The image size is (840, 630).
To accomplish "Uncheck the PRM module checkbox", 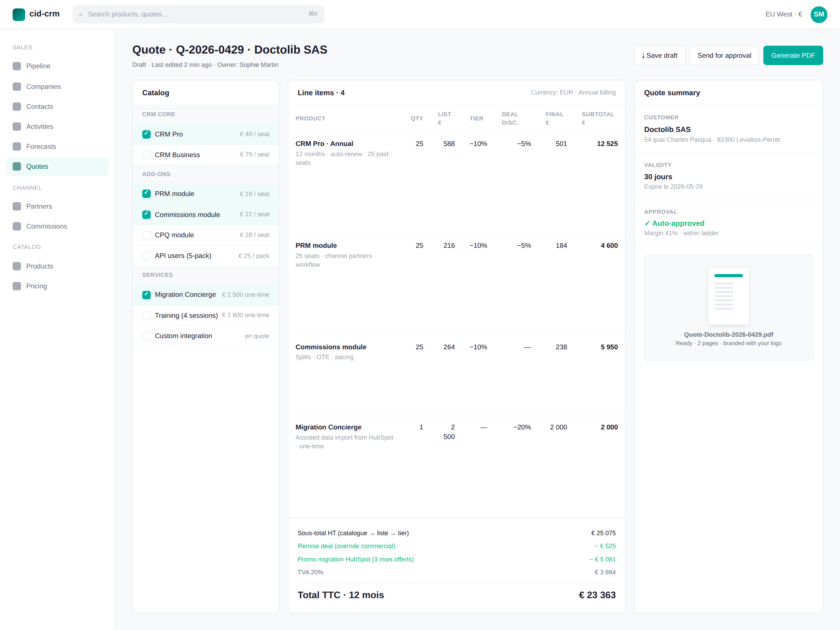I will [x=146, y=194].
